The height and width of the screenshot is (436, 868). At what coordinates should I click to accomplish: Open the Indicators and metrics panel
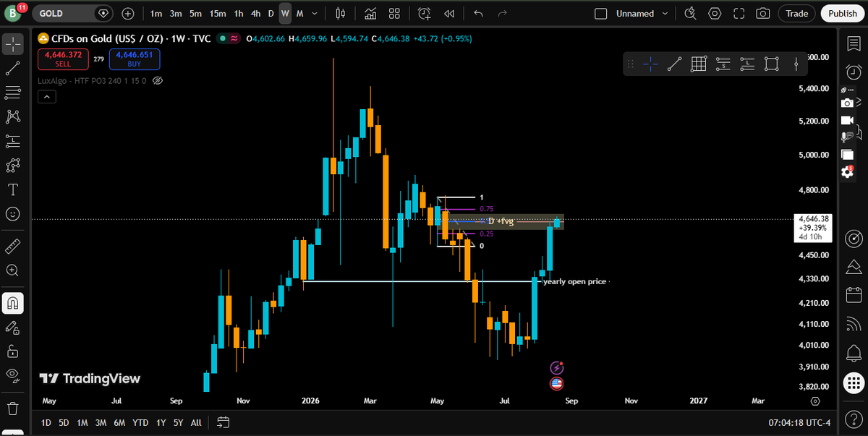[370, 13]
